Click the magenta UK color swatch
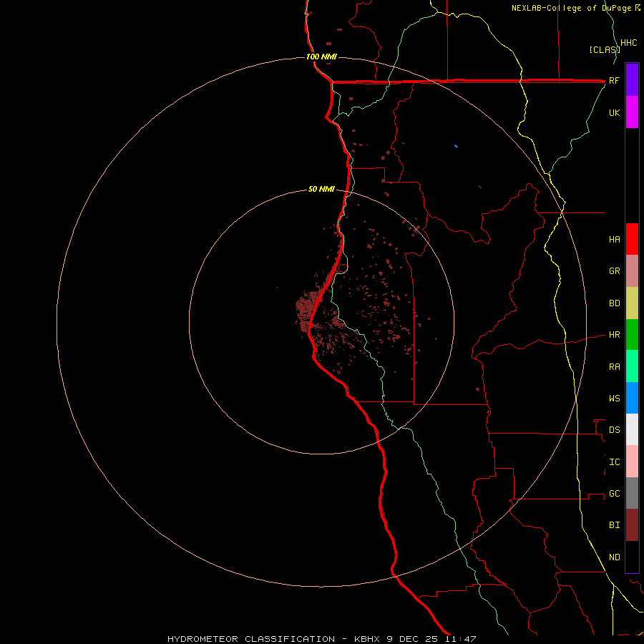Image resolution: width=644 pixels, height=644 pixels. [x=632, y=112]
